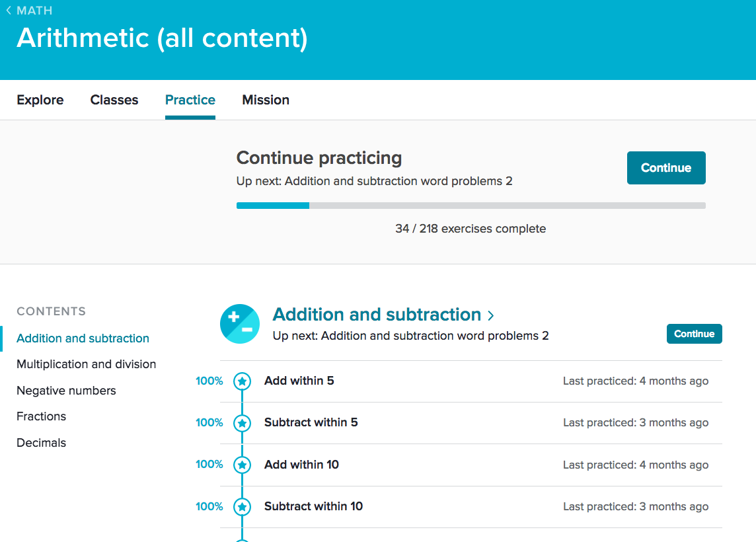Image resolution: width=756 pixels, height=542 pixels.
Task: Open the Subtract within 10 exercise
Action: [x=313, y=506]
